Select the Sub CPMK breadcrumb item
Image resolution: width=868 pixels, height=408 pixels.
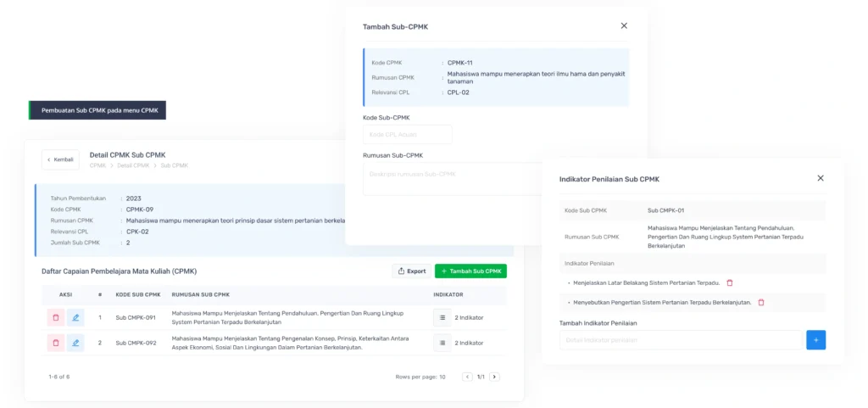click(175, 165)
